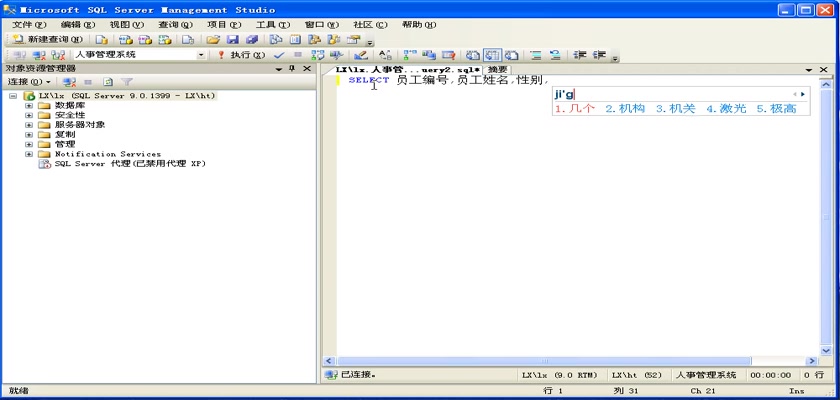Click the Connect icon in the SQL editor toolbar

19,55
